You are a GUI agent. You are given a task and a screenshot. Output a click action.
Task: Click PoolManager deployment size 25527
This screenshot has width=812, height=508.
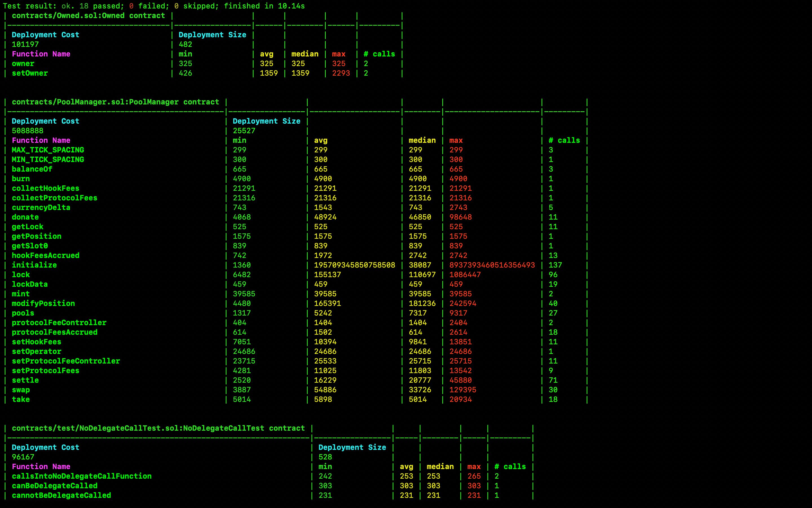pyautogui.click(x=244, y=131)
